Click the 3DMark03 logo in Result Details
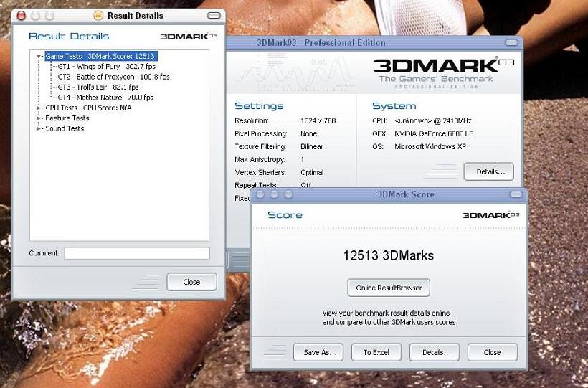588x388 pixels. point(189,36)
